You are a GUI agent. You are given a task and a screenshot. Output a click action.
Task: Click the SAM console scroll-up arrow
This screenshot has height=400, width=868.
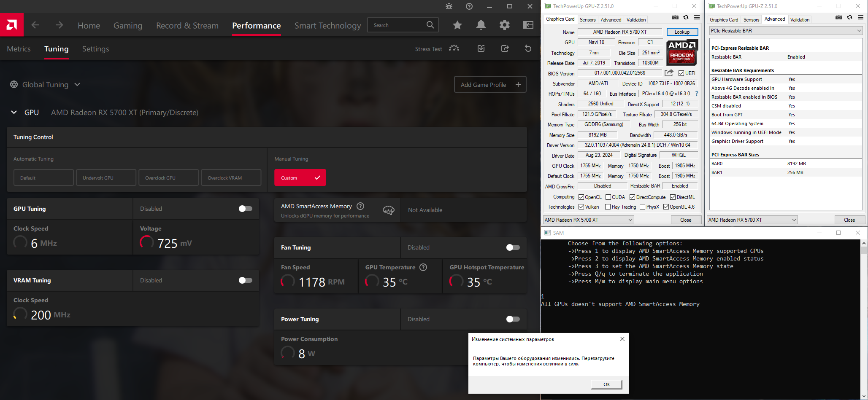click(x=864, y=243)
